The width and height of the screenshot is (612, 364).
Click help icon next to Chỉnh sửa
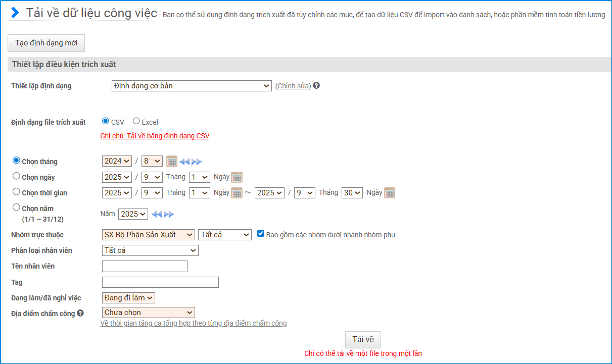pyautogui.click(x=316, y=85)
